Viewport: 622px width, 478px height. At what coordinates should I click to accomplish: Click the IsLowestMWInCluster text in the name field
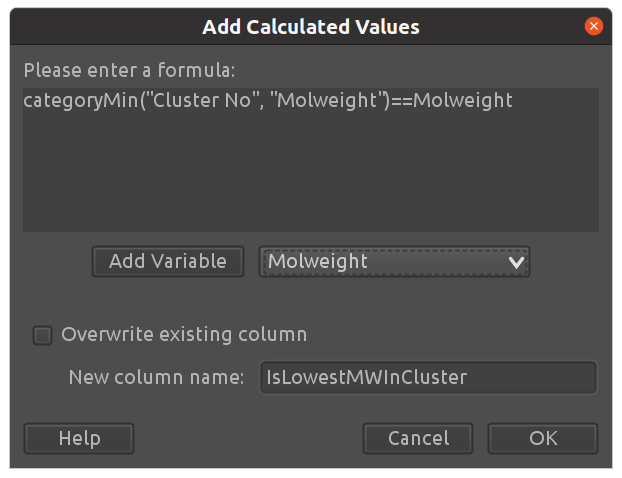click(366, 377)
